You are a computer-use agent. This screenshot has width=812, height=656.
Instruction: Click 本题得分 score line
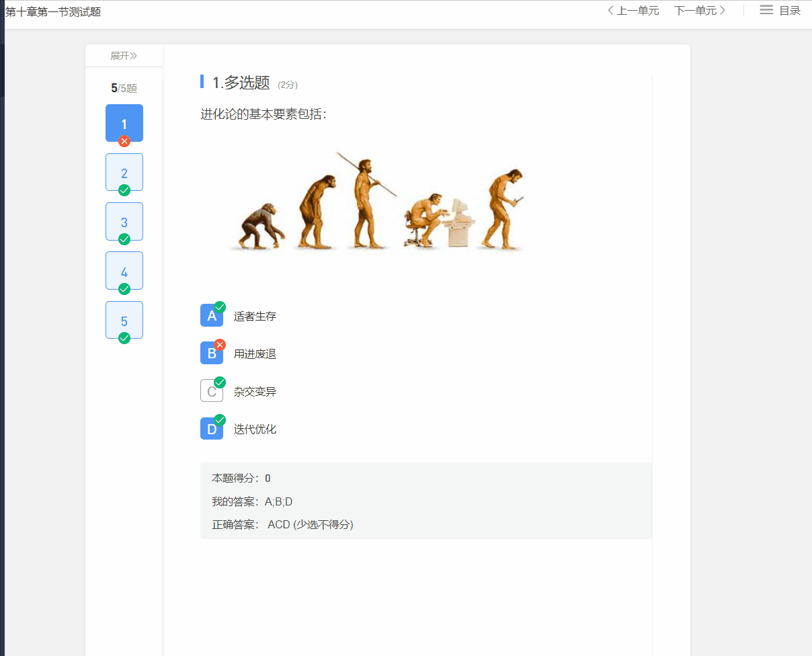tap(241, 478)
